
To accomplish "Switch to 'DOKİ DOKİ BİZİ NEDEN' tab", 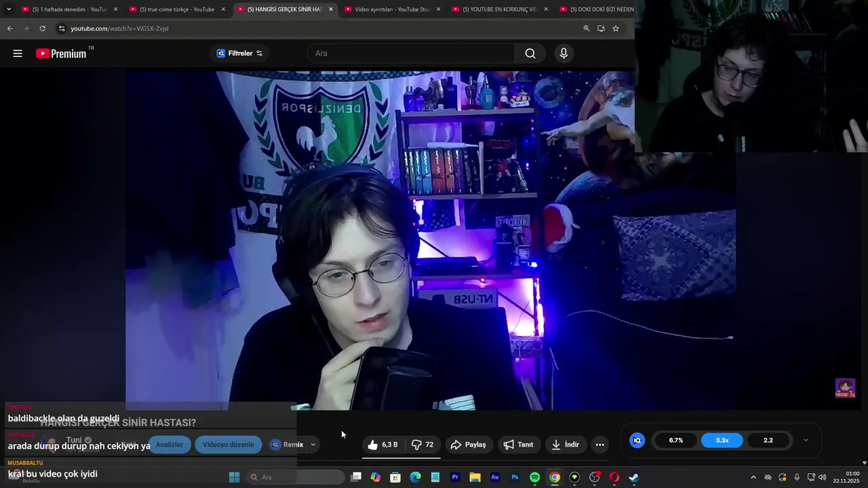I will [597, 9].
